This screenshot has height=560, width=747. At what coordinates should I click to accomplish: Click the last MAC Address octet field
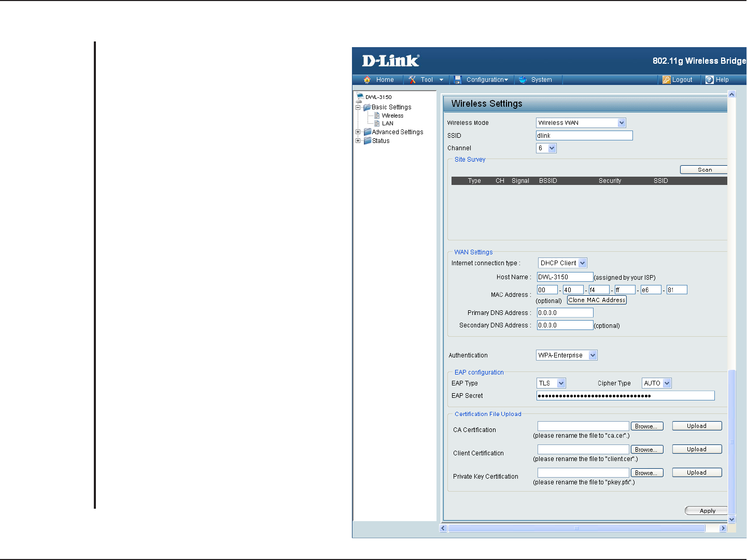tap(677, 290)
